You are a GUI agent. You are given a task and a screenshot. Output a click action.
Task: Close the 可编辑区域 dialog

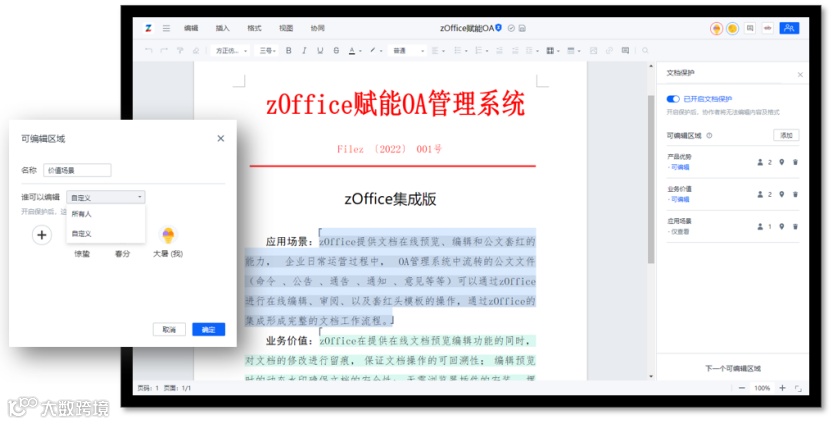coord(220,139)
